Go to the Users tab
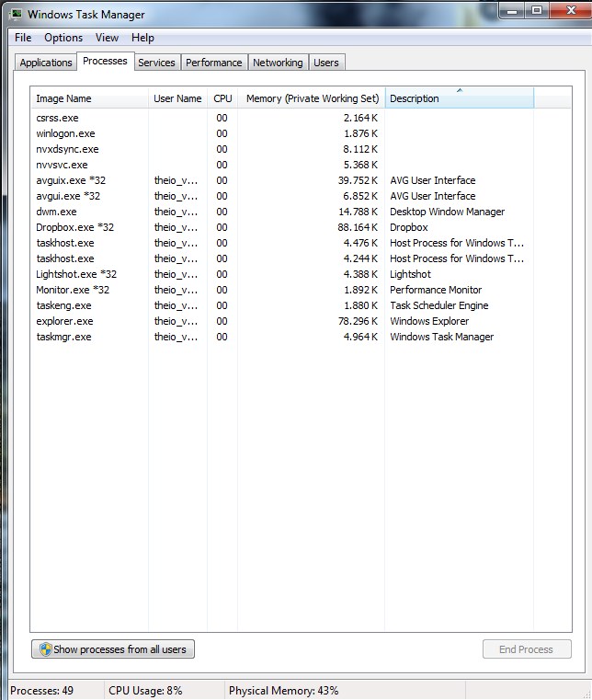This screenshot has width=592, height=700. [x=326, y=63]
